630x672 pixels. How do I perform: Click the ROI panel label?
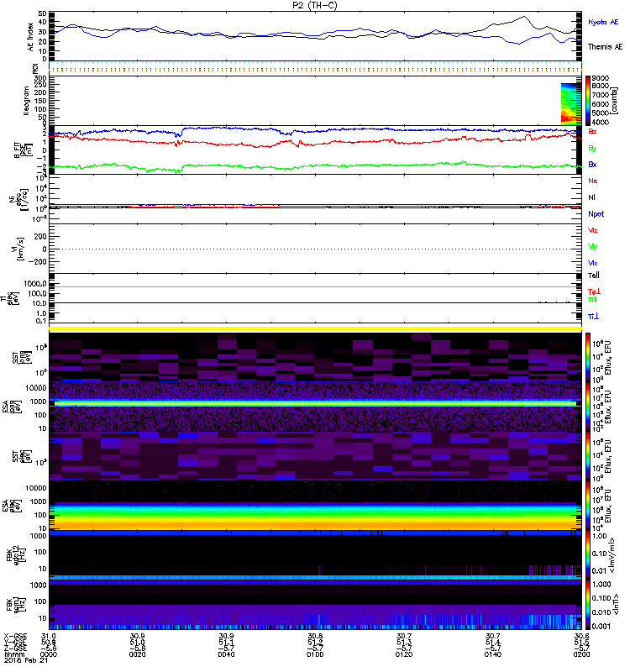coord(35,68)
